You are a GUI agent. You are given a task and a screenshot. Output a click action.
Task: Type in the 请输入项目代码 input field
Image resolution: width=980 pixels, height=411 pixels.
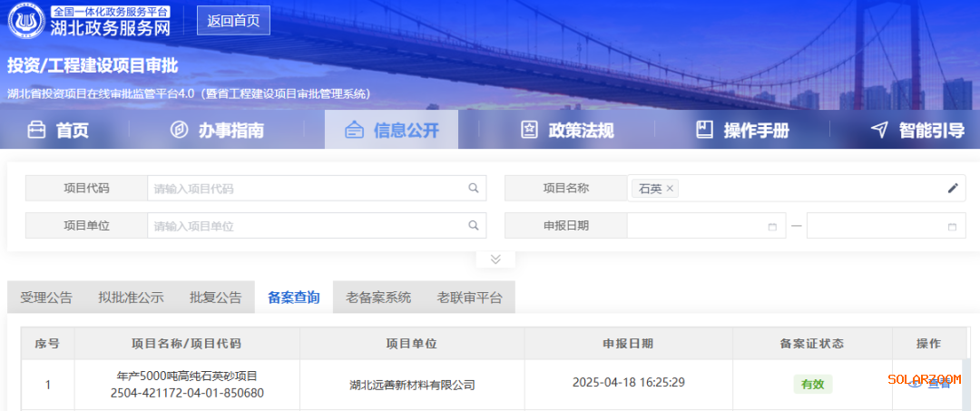[x=309, y=189]
